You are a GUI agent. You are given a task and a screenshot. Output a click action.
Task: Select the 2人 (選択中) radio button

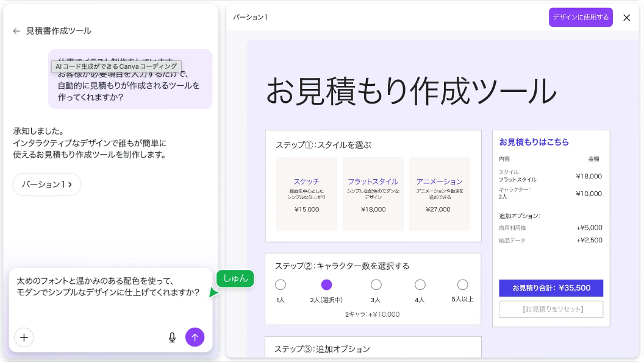point(326,284)
